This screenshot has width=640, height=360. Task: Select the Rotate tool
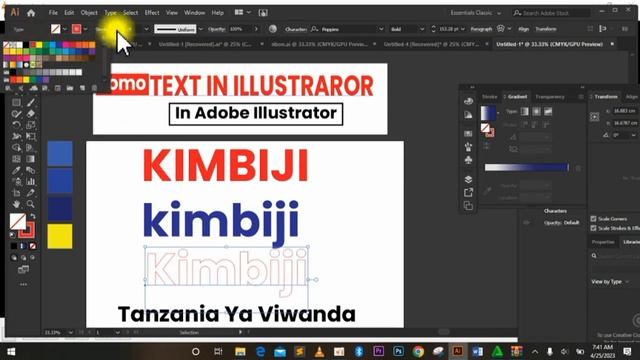pyautogui.click(x=16, y=125)
